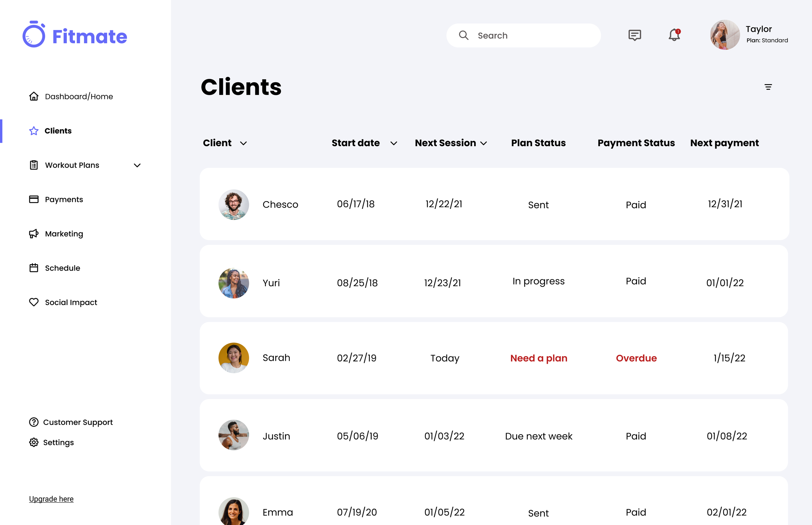Open the messages chat icon
This screenshot has width=812, height=525.
pos(634,35)
